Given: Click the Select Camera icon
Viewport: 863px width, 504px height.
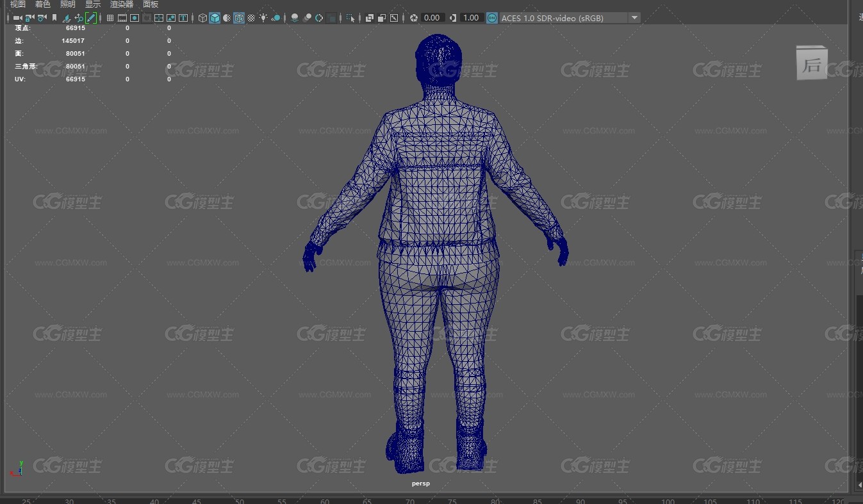Looking at the screenshot, I should [17, 18].
